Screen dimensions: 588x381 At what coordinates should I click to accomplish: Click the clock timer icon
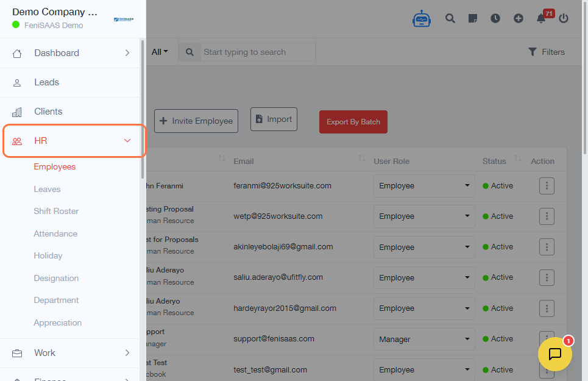click(495, 18)
